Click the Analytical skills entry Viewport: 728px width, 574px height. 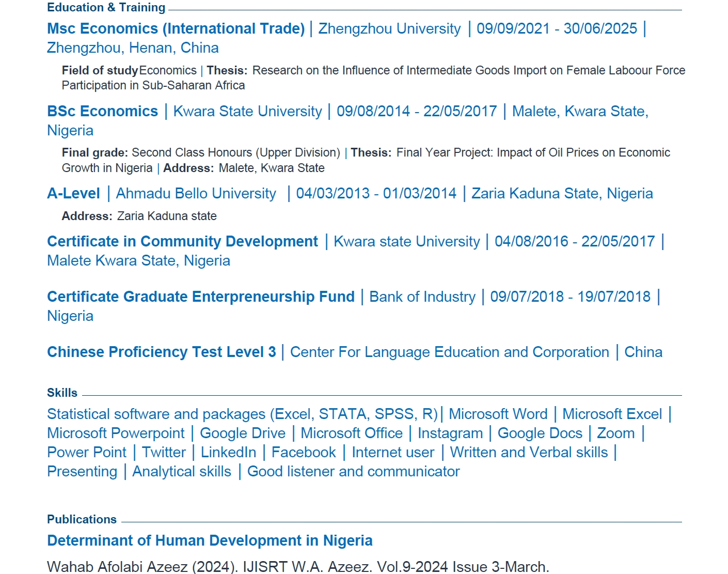tap(182, 471)
